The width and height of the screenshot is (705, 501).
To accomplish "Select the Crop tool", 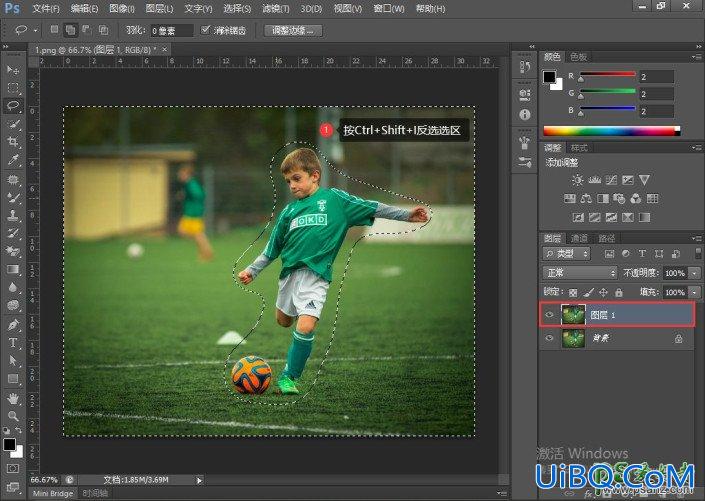I will (13, 142).
